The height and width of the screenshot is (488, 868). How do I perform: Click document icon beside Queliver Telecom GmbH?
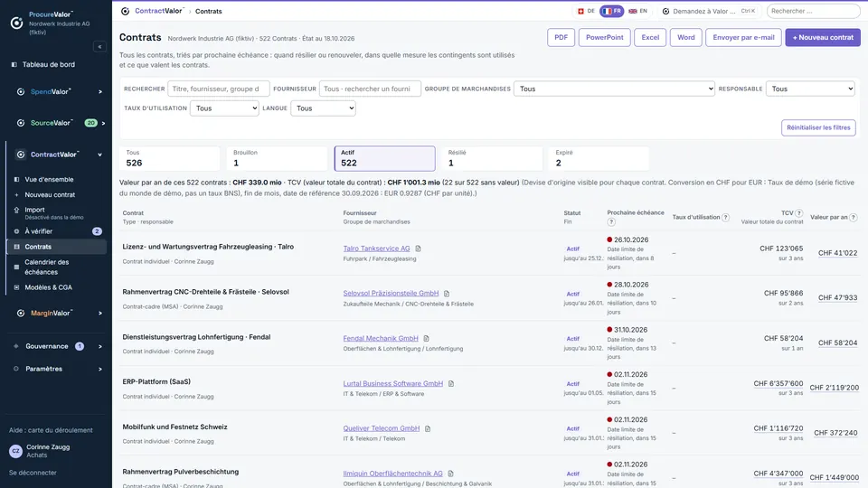click(428, 428)
